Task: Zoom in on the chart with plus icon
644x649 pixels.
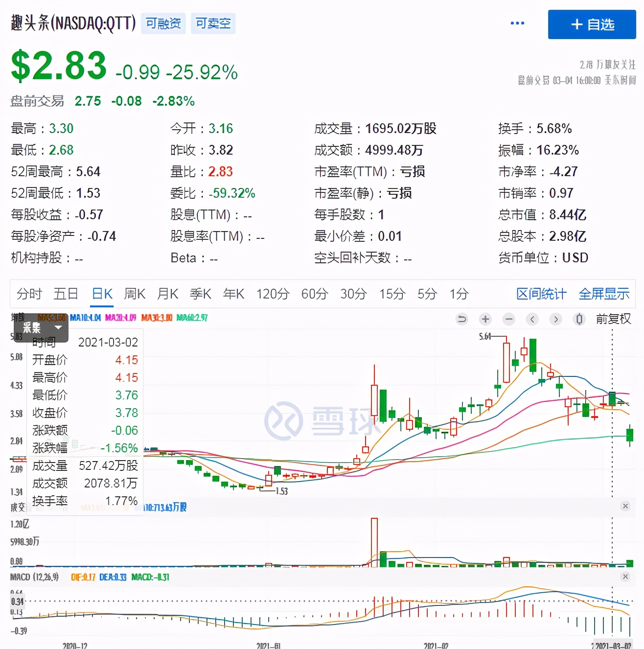Action: click(485, 319)
